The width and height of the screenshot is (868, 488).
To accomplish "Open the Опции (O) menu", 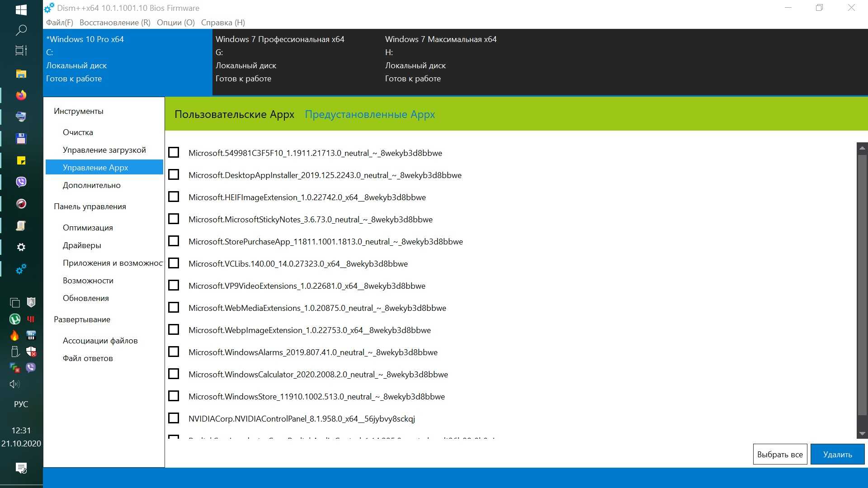I will pos(175,23).
